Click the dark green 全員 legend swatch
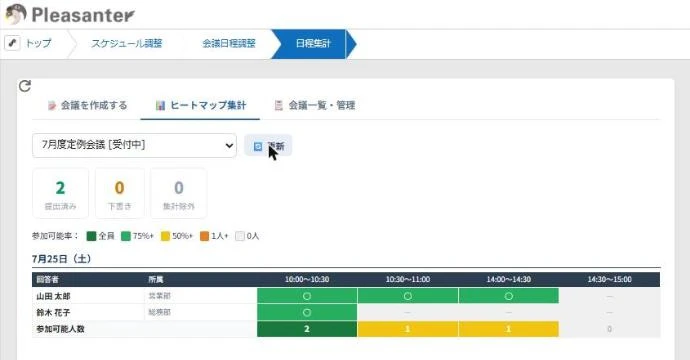690x360 pixels. pos(92,236)
